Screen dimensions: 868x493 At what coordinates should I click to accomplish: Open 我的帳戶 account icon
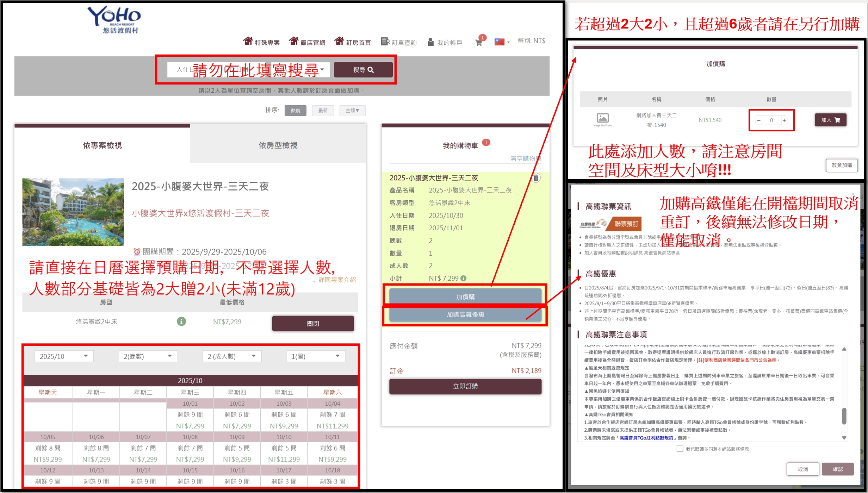click(x=430, y=42)
